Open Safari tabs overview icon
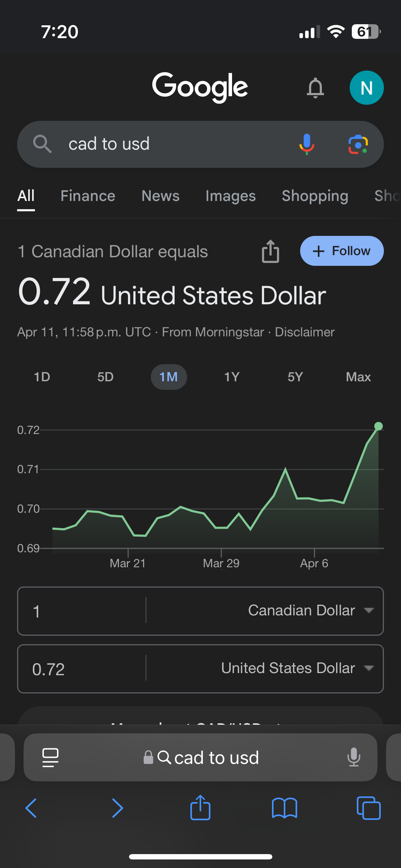401x868 pixels. [369, 808]
